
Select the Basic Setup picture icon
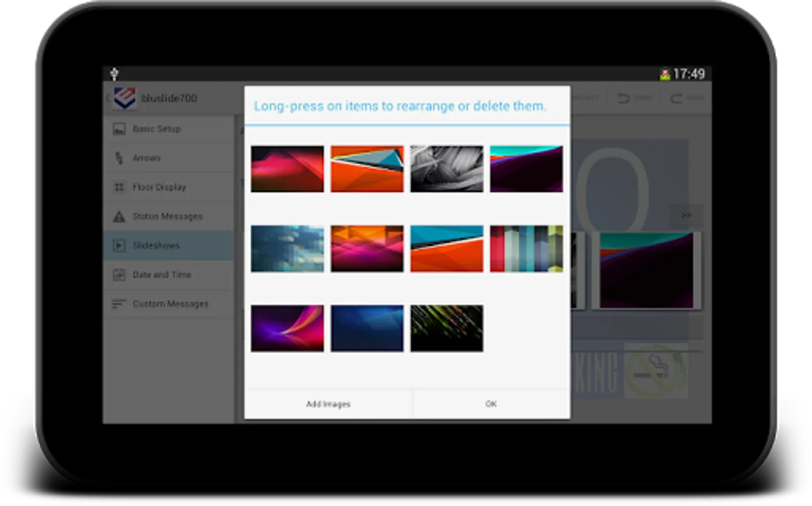pyautogui.click(x=119, y=129)
